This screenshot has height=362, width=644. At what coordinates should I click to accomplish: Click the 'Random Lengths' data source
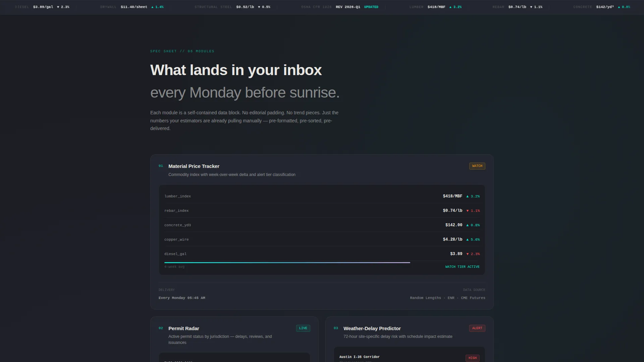pyautogui.click(x=425, y=298)
